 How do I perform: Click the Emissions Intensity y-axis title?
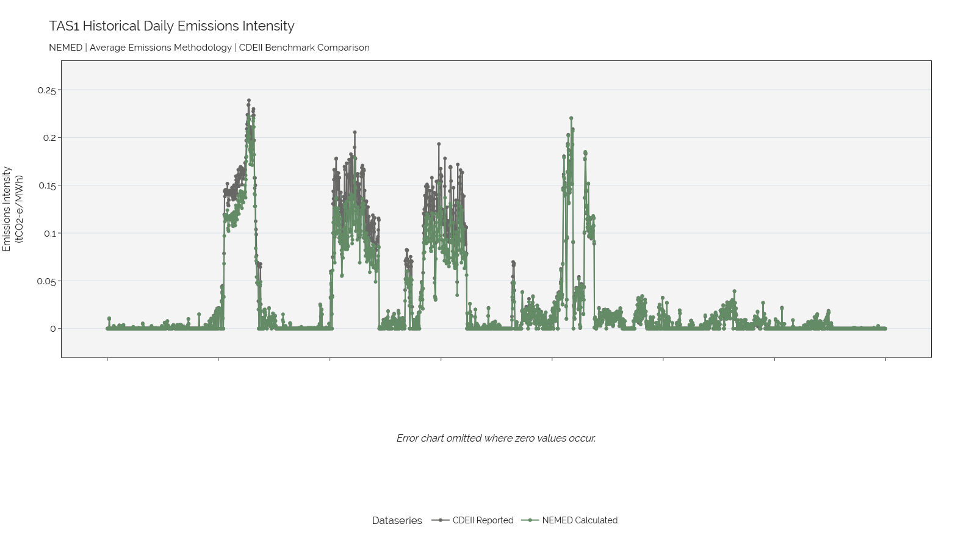click(x=12, y=209)
